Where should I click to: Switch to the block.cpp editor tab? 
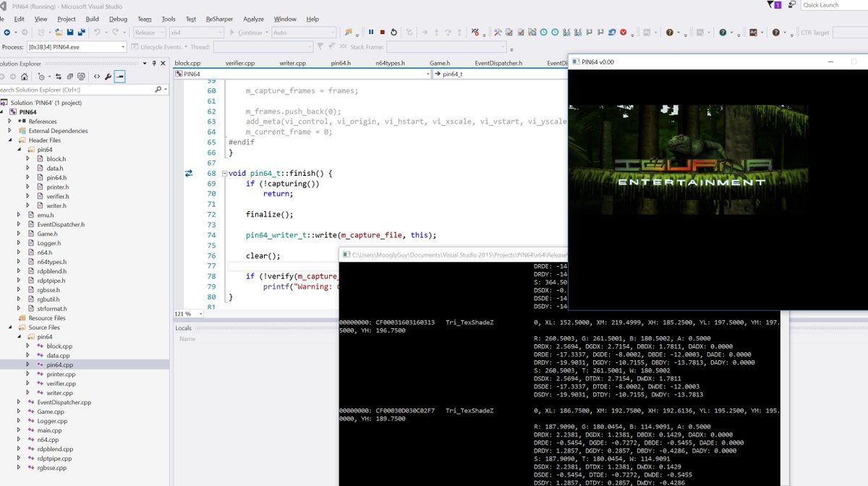187,63
